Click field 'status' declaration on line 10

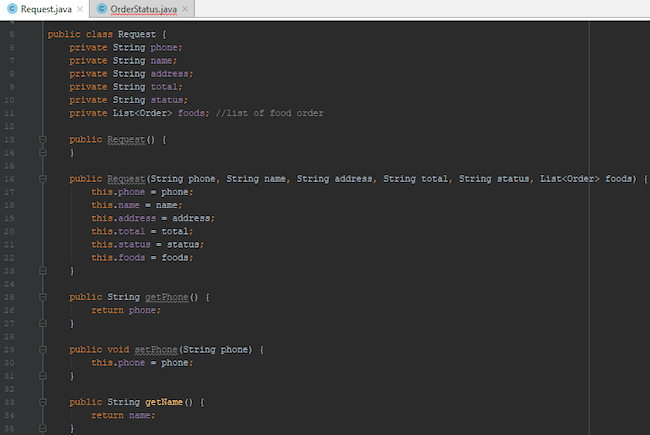[167, 100]
